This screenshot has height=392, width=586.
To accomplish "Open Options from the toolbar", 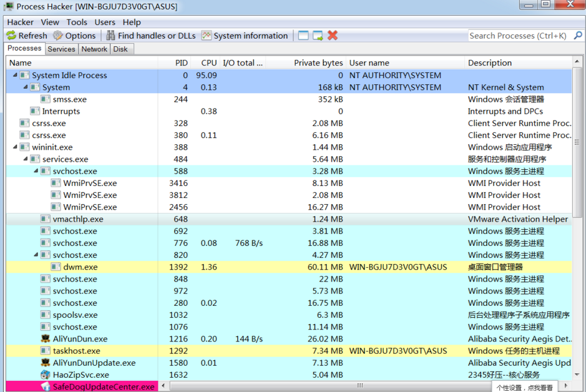I will tap(56, 36).
